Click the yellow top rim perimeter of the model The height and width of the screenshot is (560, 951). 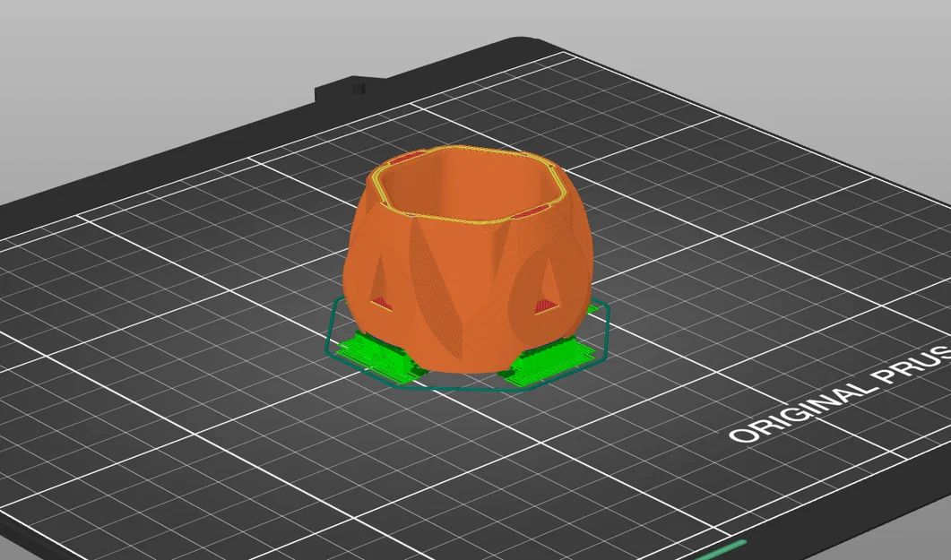[468, 184]
